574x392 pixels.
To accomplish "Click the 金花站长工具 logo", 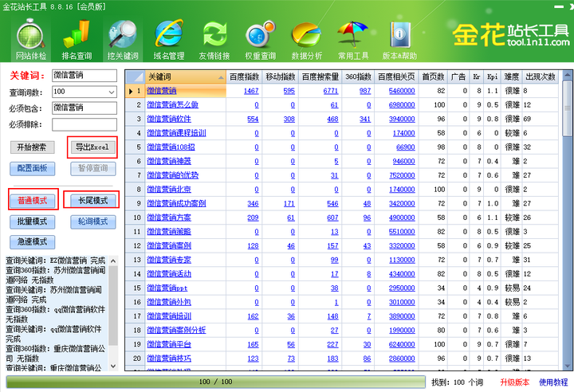I will [511, 35].
